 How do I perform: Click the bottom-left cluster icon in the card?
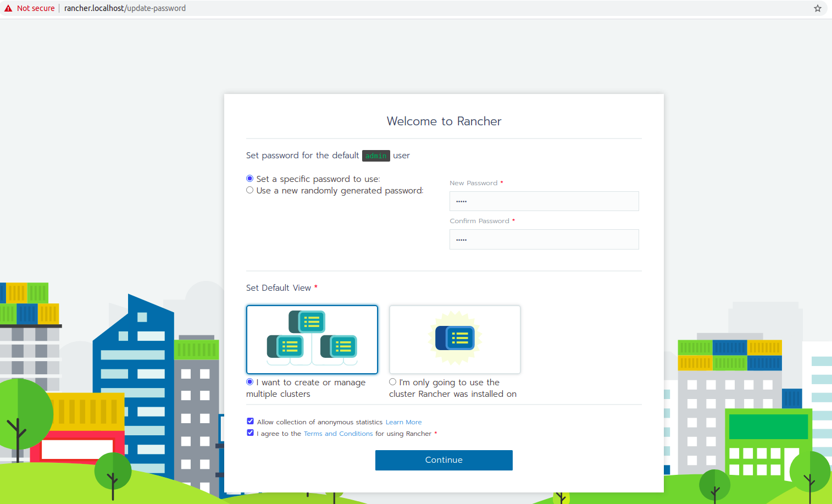tap(285, 347)
